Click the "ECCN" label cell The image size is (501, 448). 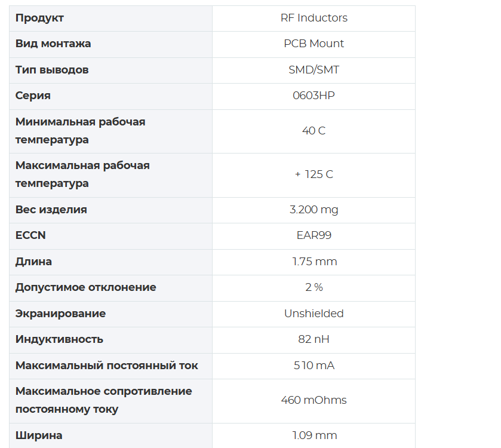point(30,235)
